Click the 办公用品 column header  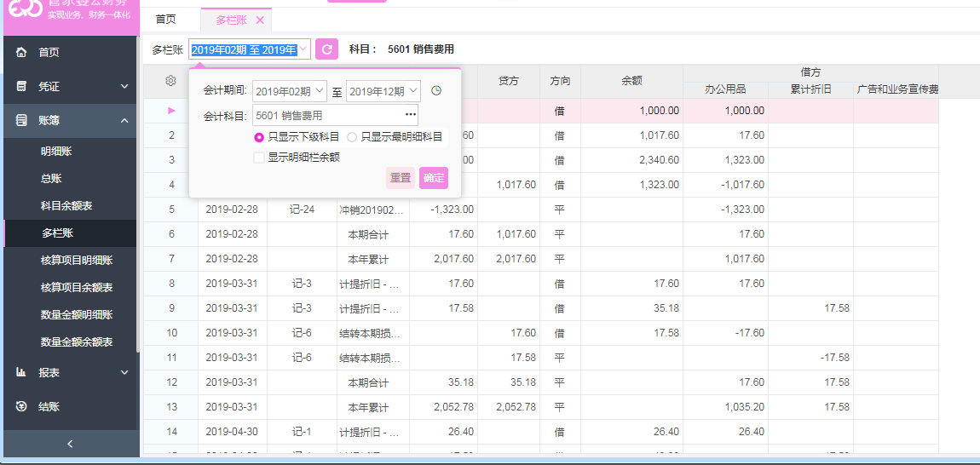tap(725, 90)
